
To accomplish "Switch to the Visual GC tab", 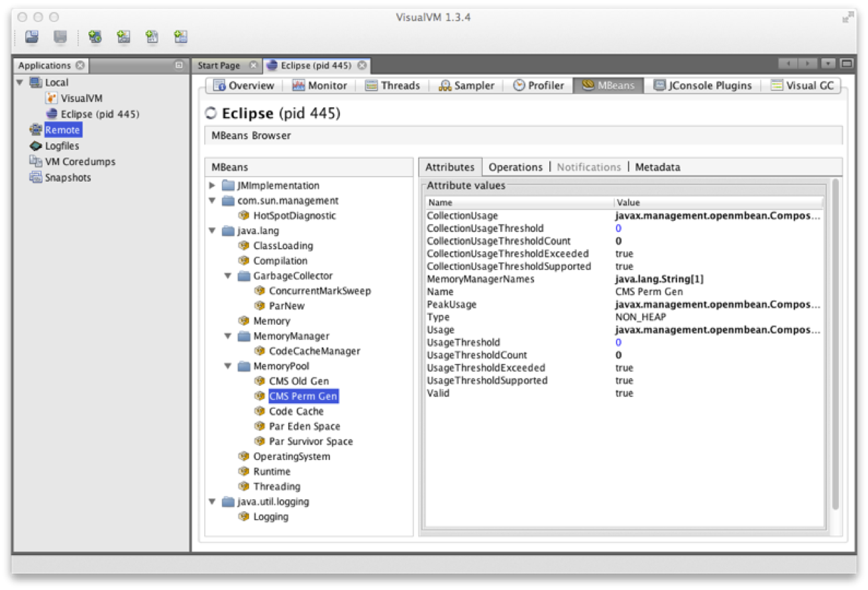I will point(803,86).
